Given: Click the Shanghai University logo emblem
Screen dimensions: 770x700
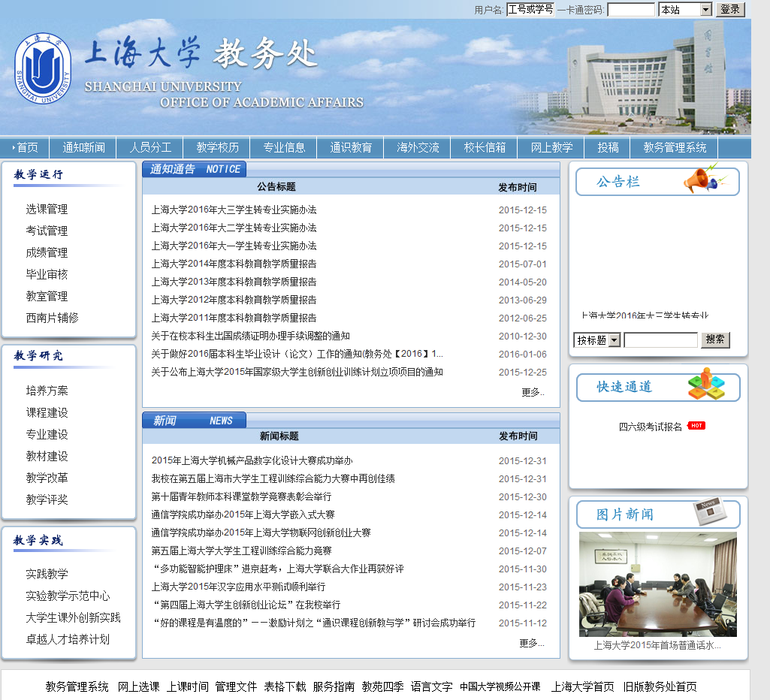Looking at the screenshot, I should tap(43, 69).
